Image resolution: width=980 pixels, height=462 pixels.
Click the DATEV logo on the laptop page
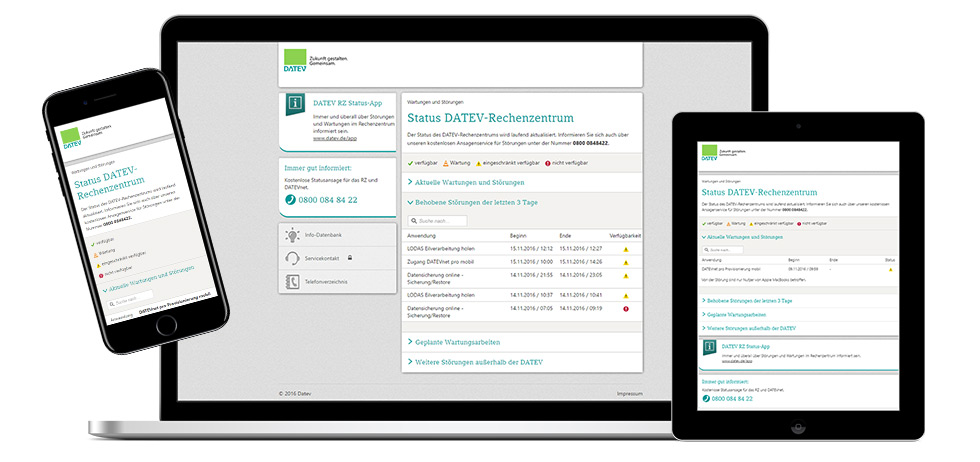pyautogui.click(x=295, y=61)
